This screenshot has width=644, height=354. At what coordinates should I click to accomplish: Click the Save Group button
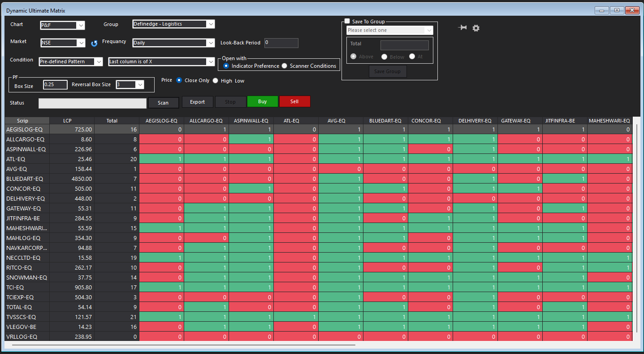pos(388,71)
